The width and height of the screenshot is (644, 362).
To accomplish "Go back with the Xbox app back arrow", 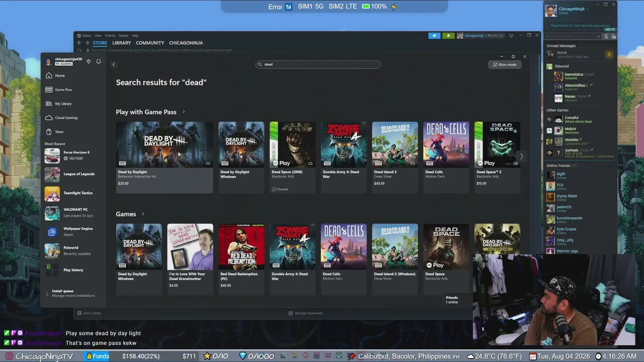I will coord(114,64).
